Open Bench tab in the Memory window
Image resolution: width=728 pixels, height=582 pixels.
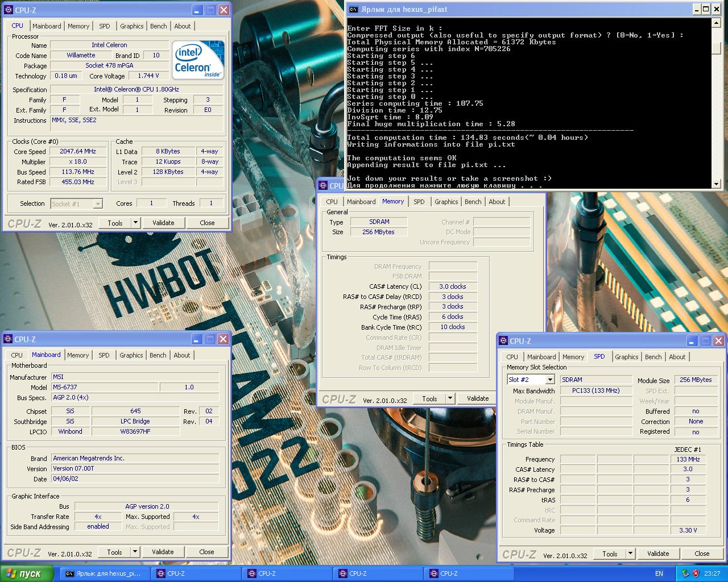[473, 202]
